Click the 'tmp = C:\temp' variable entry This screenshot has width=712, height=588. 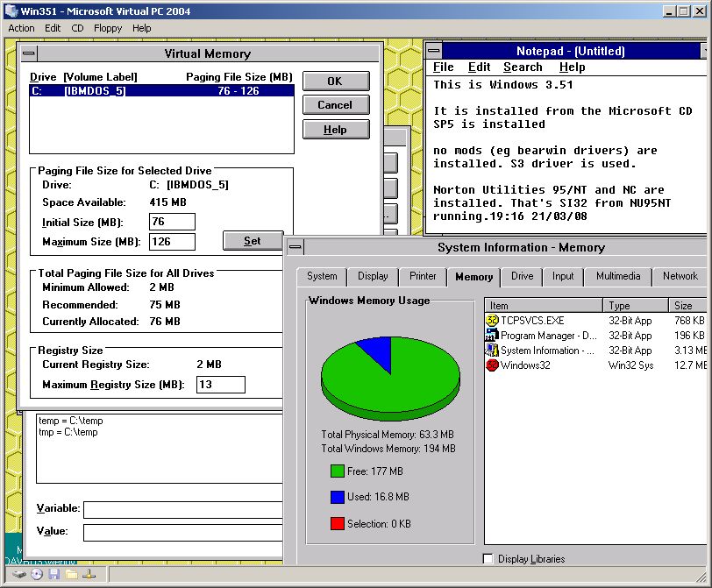(x=68, y=432)
